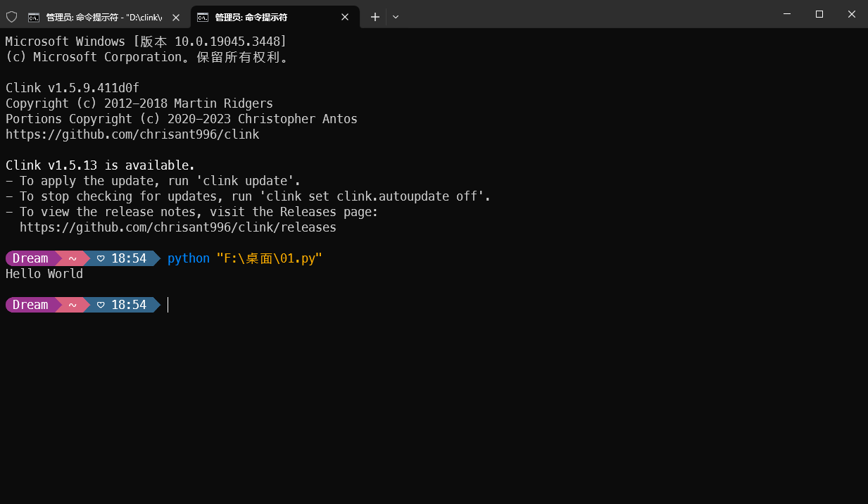Place the cursor at the blinking command input line
This screenshot has width=868, height=504.
(168, 304)
